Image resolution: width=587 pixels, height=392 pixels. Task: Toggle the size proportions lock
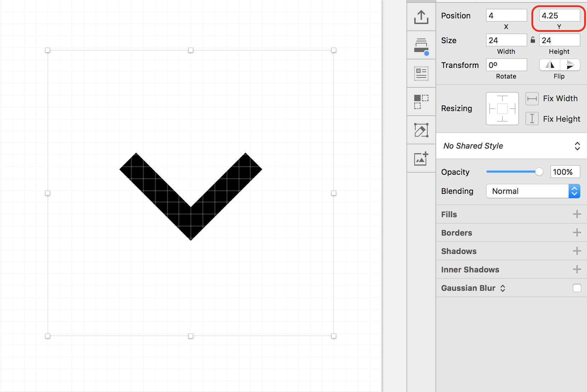point(533,40)
